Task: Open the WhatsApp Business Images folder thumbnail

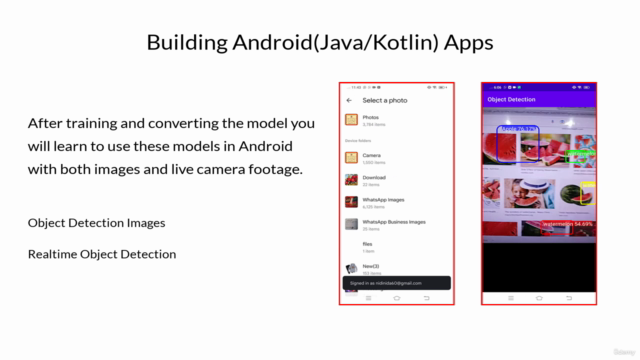Action: [x=351, y=224]
